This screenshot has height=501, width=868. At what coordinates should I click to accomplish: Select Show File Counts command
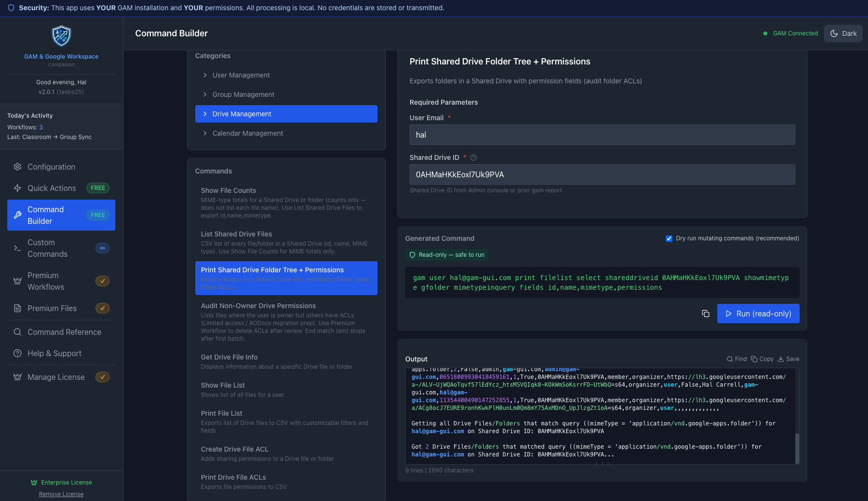pos(286,203)
